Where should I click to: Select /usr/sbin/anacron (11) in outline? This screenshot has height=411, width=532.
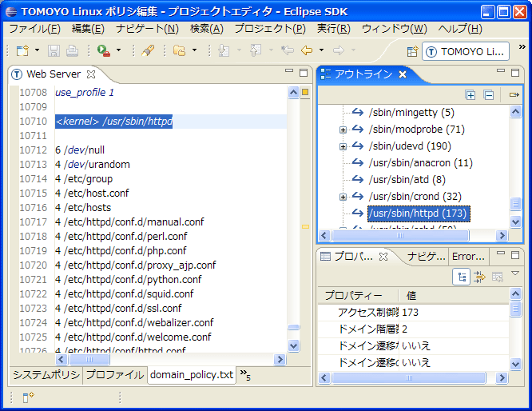[421, 163]
